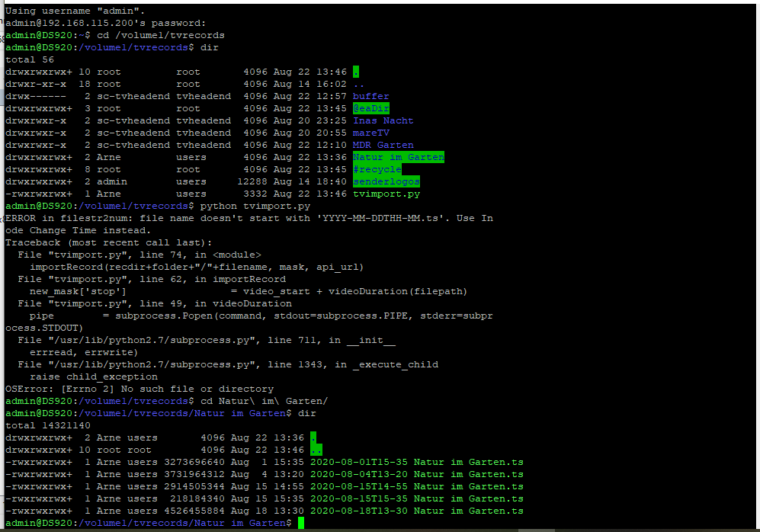Click the 'Inas Nacht' directory name
The width and height of the screenshot is (760, 532).
pyautogui.click(x=383, y=120)
